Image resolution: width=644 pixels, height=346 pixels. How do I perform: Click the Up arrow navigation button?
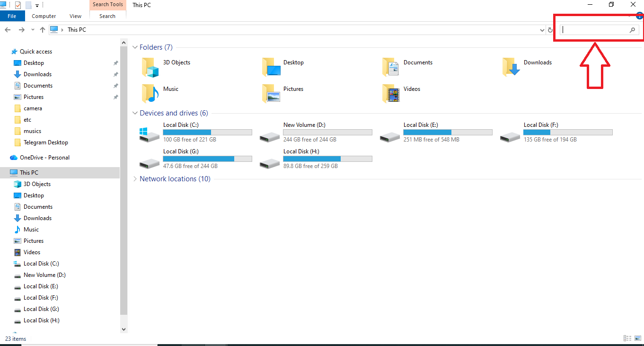tap(43, 30)
